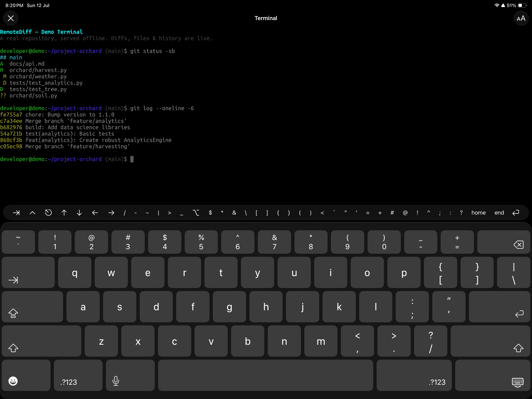The image size is (532, 399).
Task: Insert an ampersand from the accessory bar
Action: (234, 213)
